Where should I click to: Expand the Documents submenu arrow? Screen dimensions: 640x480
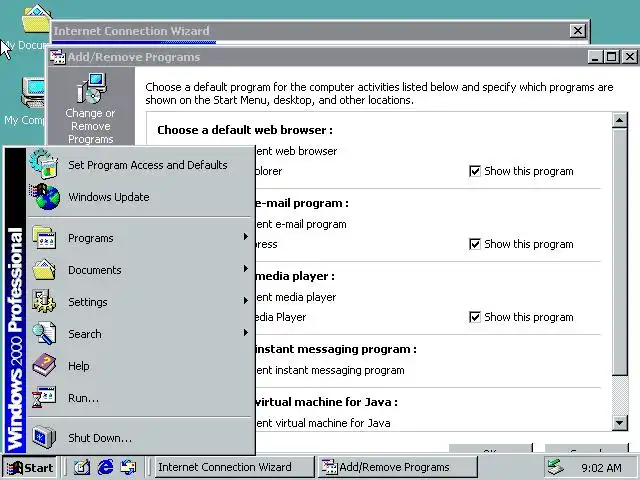click(x=245, y=269)
